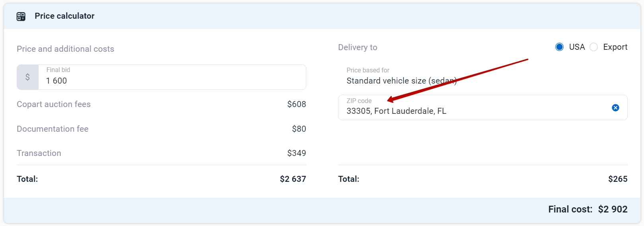Click the Price and additional costs heading
The width and height of the screenshot is (644, 226).
[65, 49]
